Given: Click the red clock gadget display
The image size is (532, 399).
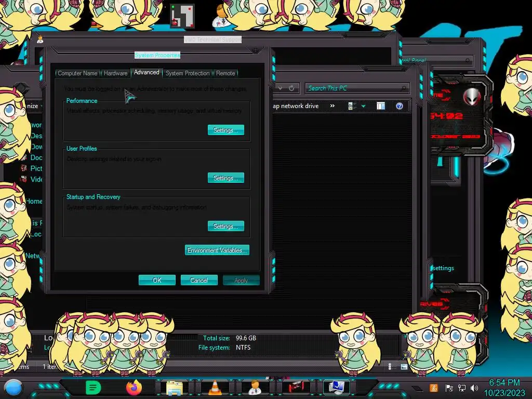Looking at the screenshot, I should tap(447, 116).
